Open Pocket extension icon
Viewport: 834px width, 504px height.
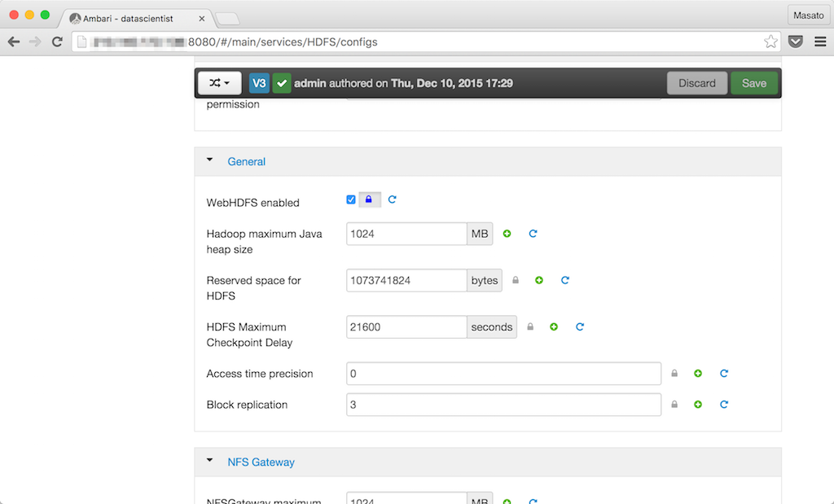tap(795, 42)
